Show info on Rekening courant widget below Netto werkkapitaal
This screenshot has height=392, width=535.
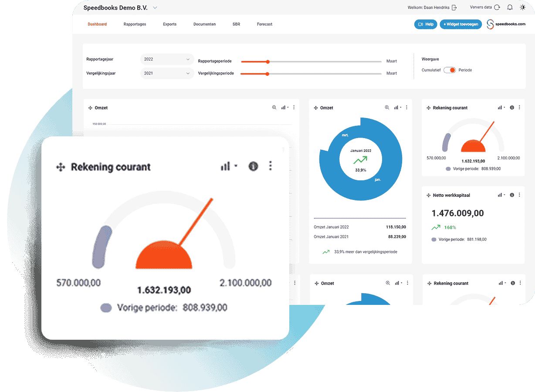click(513, 283)
